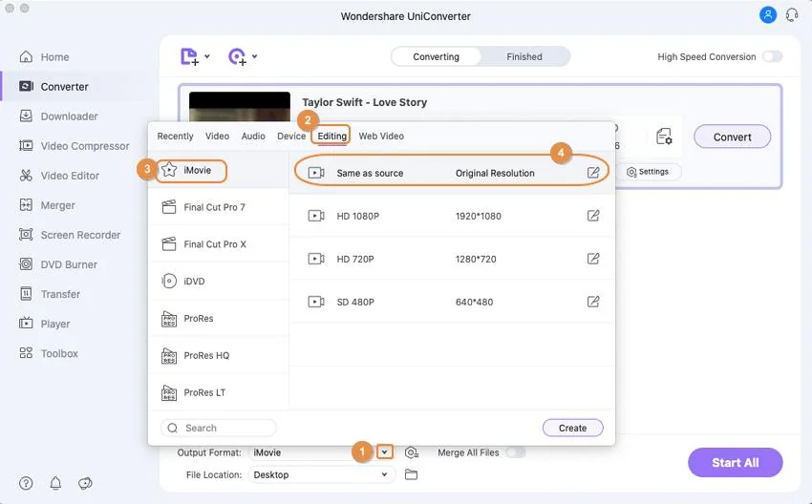812x504 pixels.
Task: Select HD 720P resolution row
Action: [452, 259]
